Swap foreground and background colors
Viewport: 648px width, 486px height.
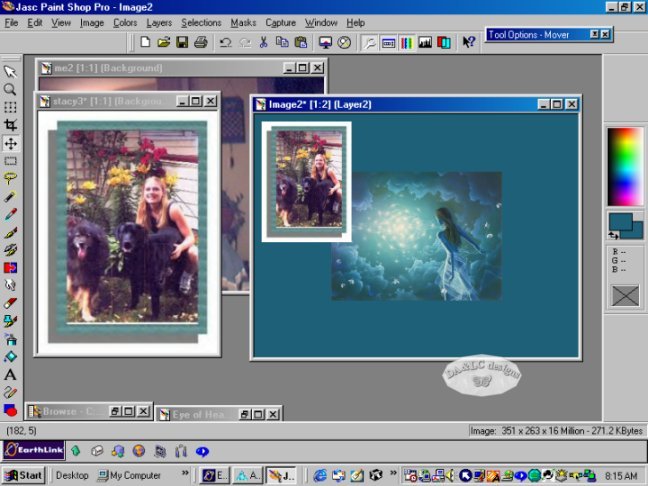[x=613, y=236]
